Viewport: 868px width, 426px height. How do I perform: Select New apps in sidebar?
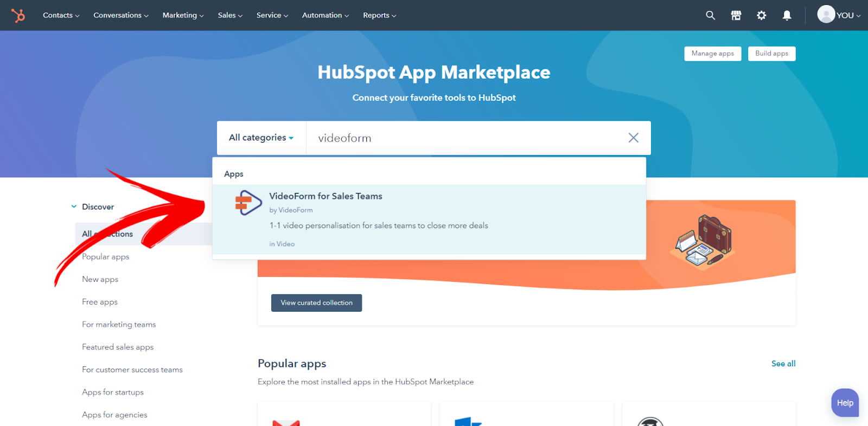coord(100,279)
